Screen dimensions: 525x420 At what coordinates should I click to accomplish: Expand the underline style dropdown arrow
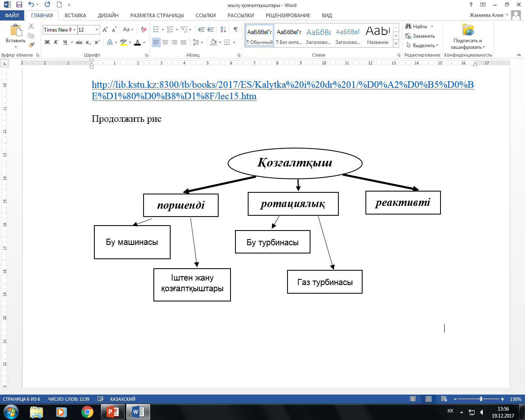(72, 42)
